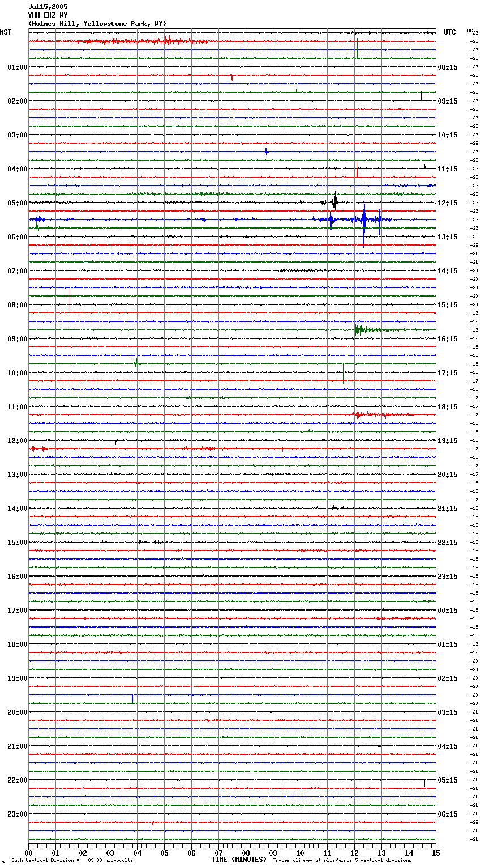
Task: Click the 23:00 MST hour label
Action: pyautogui.click(x=18, y=814)
